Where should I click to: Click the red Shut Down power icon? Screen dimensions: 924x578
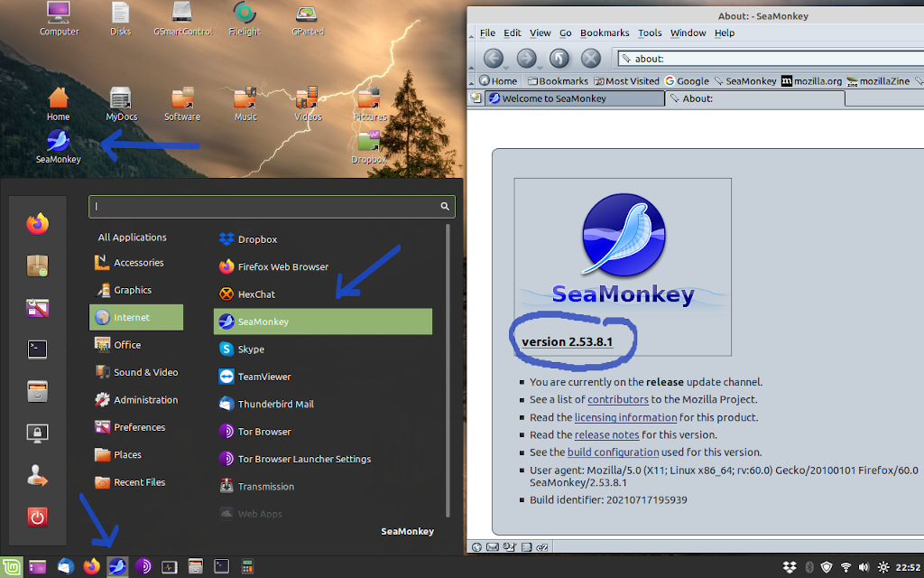click(x=37, y=517)
